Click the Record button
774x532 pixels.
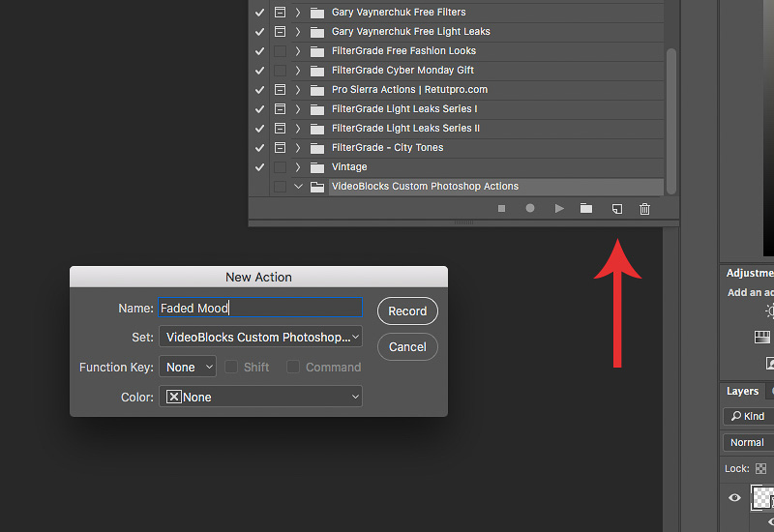tap(407, 310)
